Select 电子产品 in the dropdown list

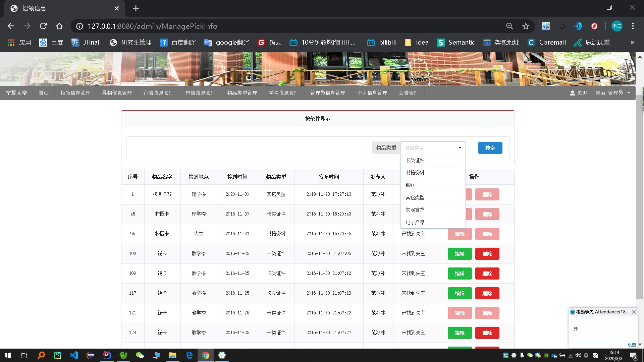(415, 222)
